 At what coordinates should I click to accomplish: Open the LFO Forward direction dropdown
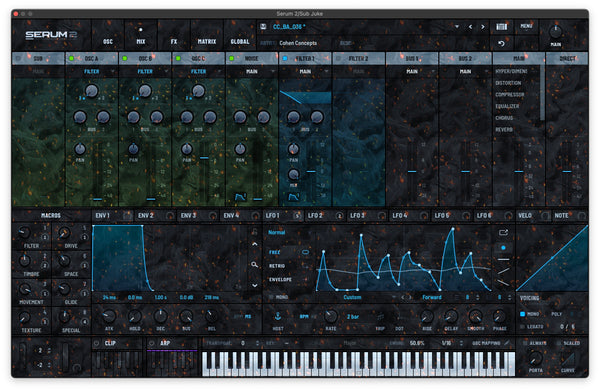(432, 297)
